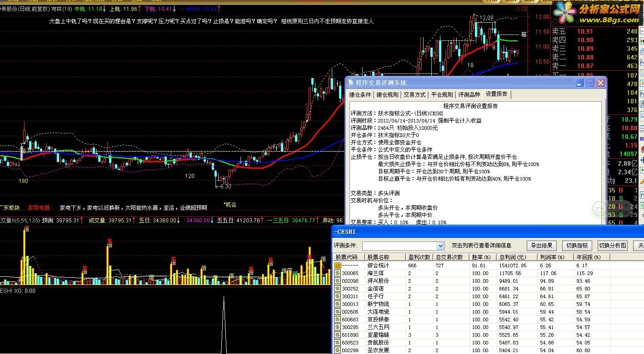The image size is (644, 354).
Task: Click the *机会 marker on chart
Action: (230, 205)
